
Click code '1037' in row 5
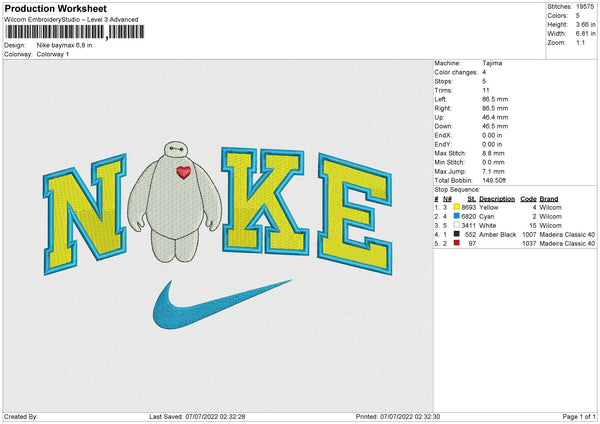click(529, 243)
